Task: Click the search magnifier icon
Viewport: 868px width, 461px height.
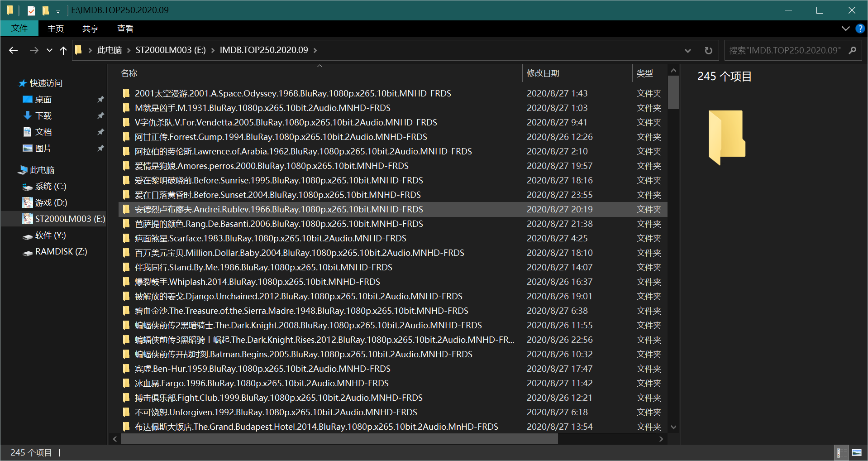Action: (x=853, y=50)
